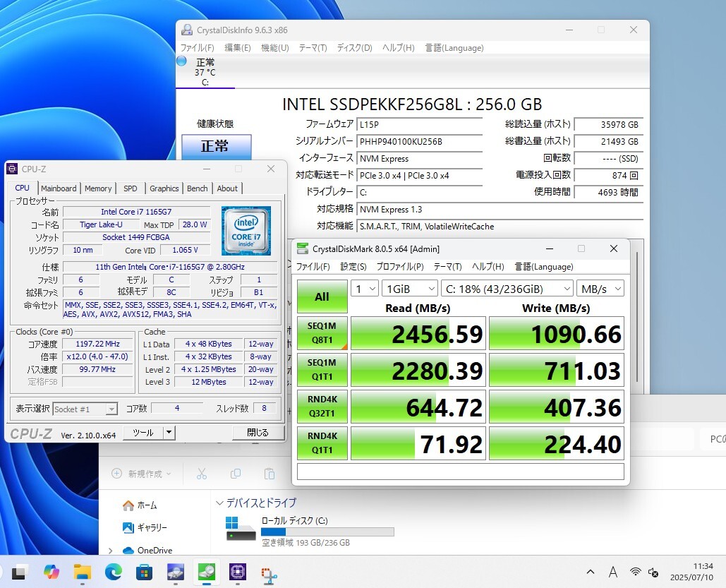Image resolution: width=726 pixels, height=588 pixels.
Task: Expand OneDrive node in Explorer sidebar
Action: pos(111,551)
